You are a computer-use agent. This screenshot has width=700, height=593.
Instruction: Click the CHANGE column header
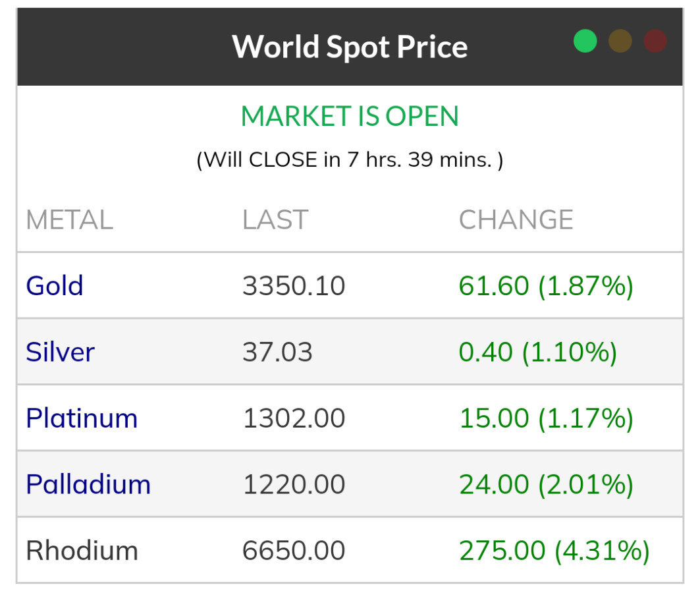(x=516, y=220)
